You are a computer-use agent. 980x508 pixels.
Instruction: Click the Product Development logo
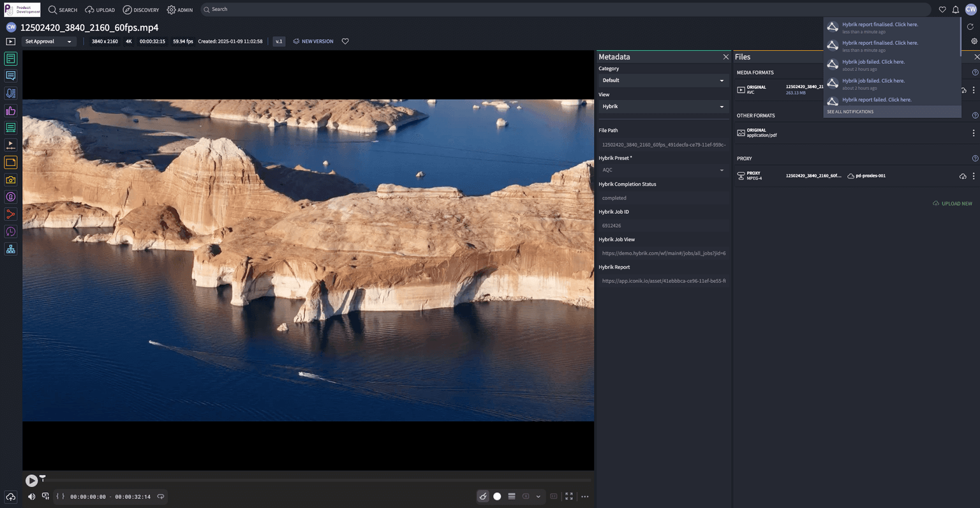[x=22, y=10]
